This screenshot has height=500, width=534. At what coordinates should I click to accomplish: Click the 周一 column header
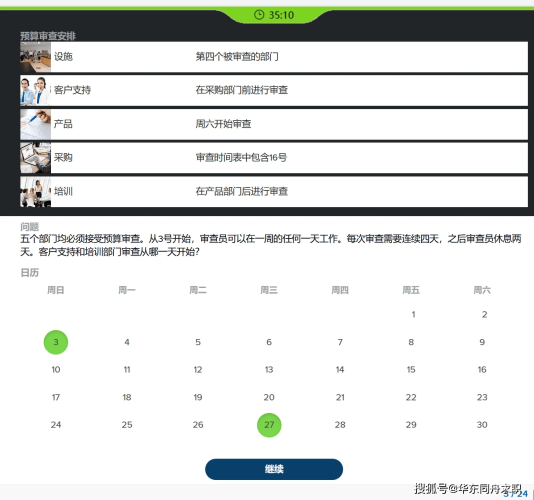127,290
